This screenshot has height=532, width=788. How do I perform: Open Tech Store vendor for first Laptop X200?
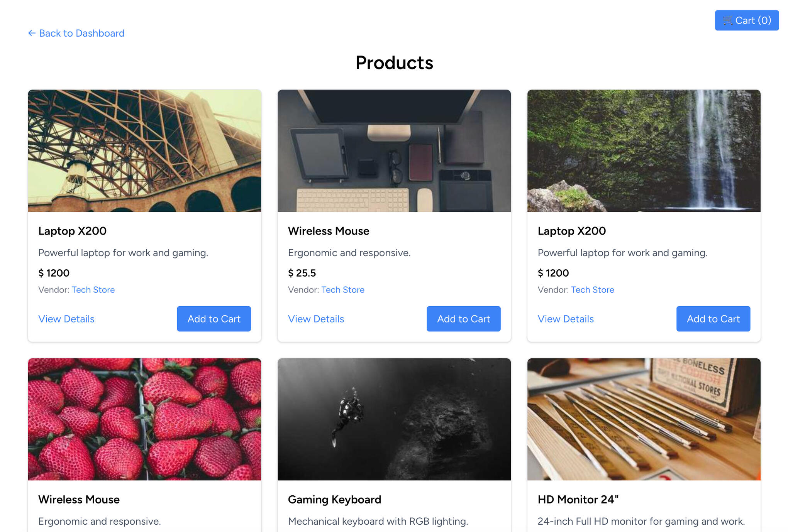(x=93, y=290)
